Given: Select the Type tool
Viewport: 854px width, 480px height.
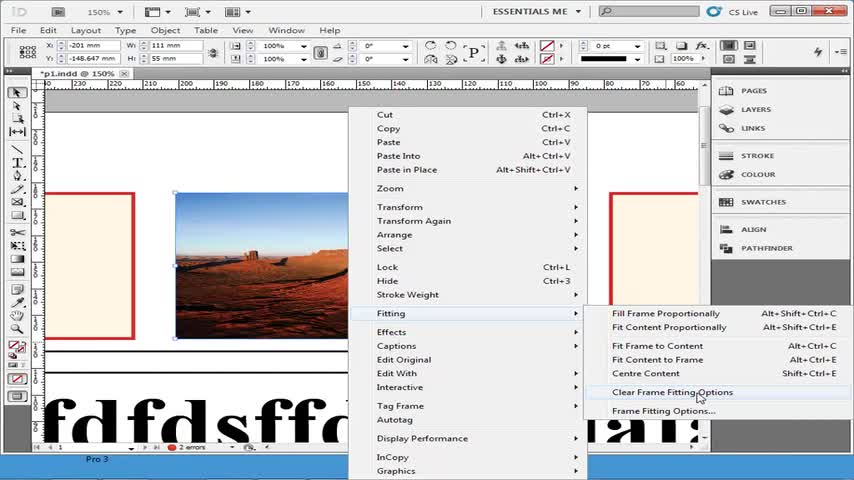Looking at the screenshot, I should 17,163.
